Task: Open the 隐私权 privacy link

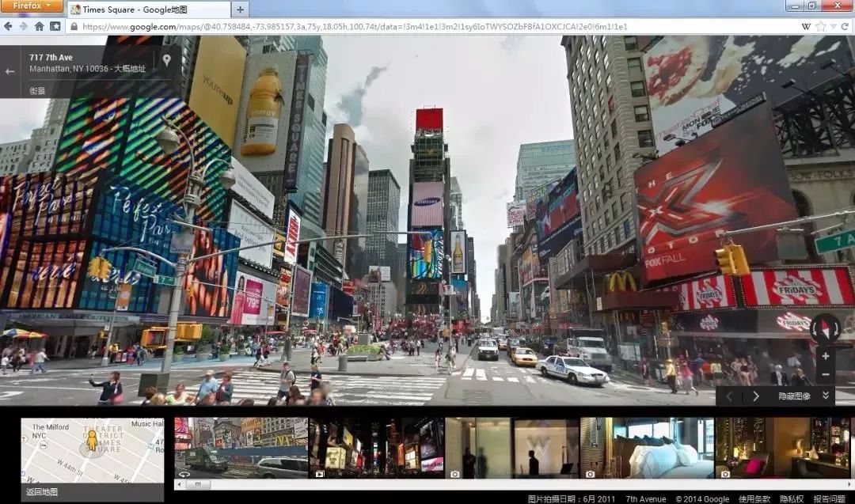Action: click(792, 498)
